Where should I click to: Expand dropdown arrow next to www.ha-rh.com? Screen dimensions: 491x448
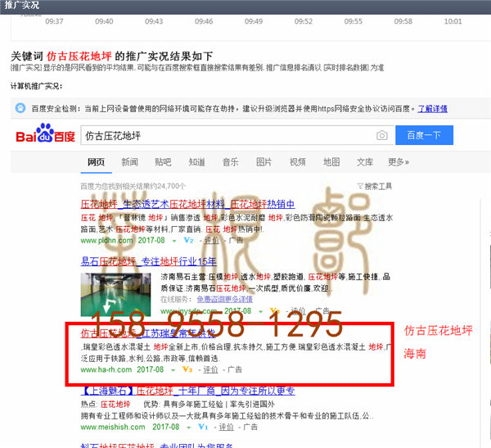[173, 370]
